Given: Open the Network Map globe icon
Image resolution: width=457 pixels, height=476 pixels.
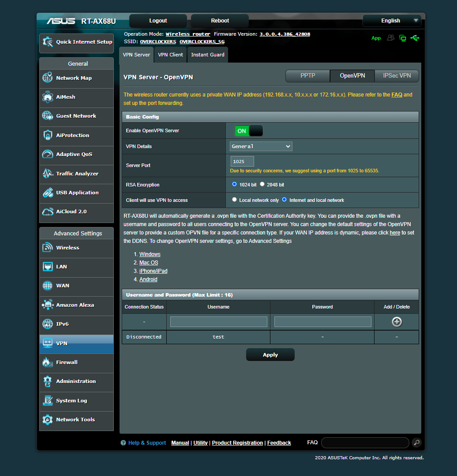Looking at the screenshot, I should point(47,77).
